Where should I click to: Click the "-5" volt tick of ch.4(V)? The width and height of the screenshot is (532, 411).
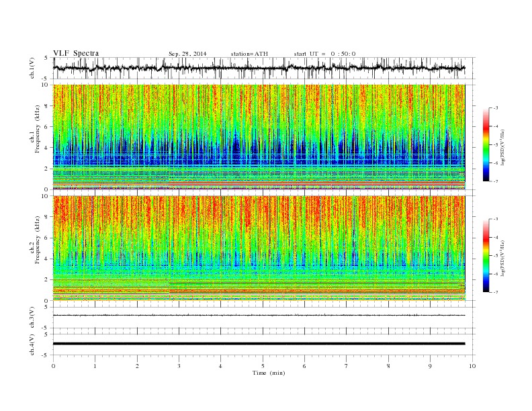pos(45,355)
